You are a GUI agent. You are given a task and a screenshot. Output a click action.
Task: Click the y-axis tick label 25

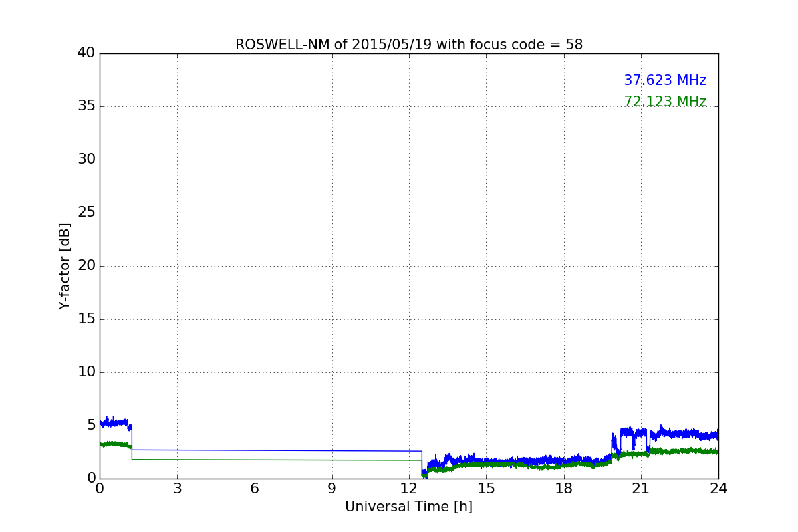(x=86, y=213)
